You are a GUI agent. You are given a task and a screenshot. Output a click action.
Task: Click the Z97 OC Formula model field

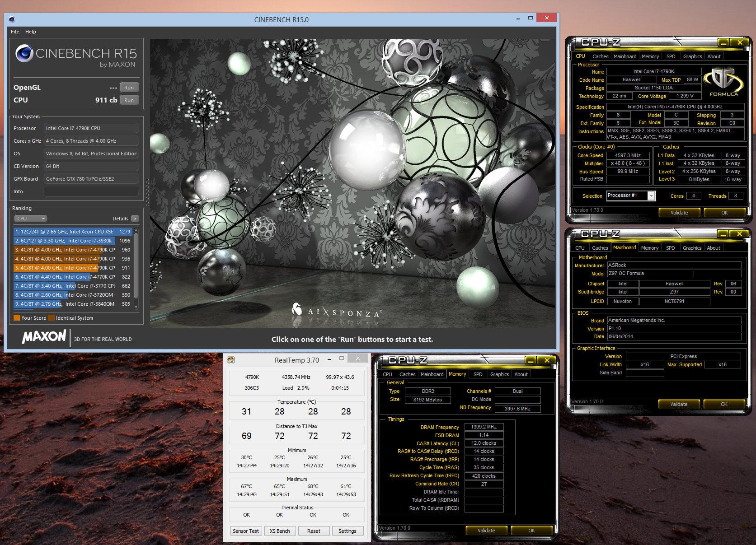point(650,274)
